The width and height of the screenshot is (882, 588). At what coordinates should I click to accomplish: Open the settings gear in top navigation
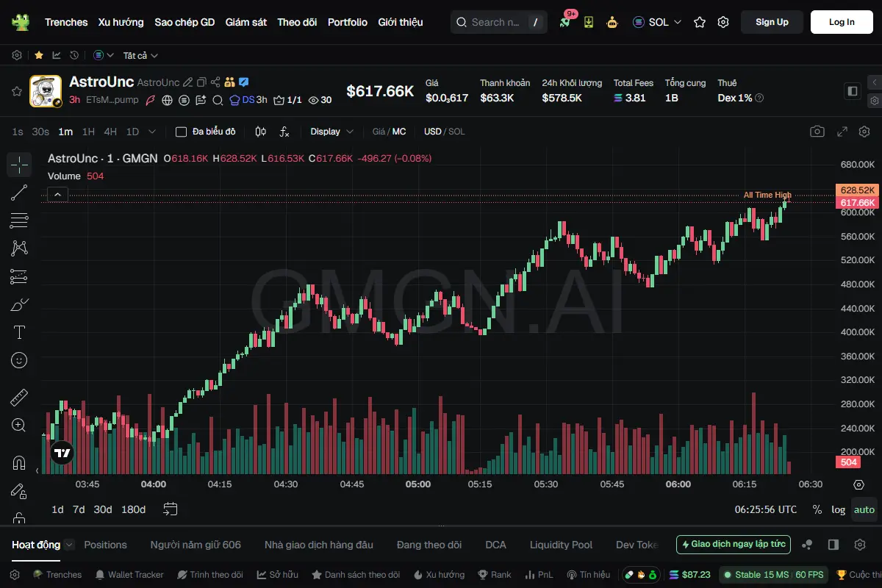[723, 22]
